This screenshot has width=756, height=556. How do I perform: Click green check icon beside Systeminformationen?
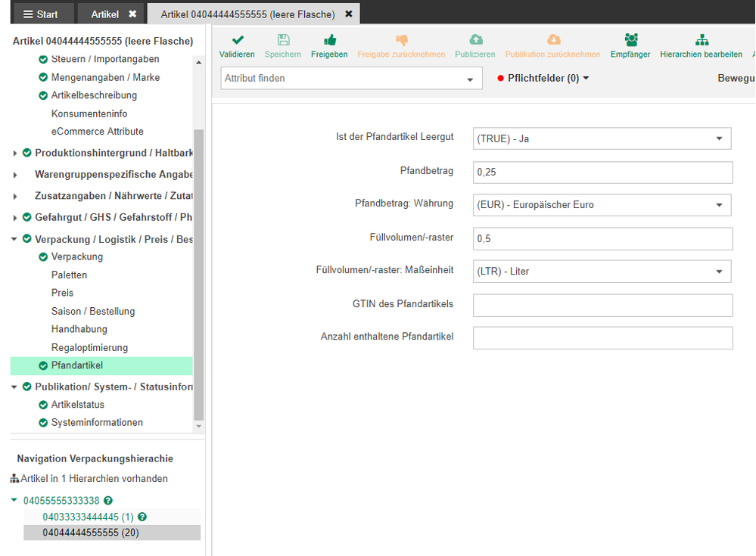(43, 423)
